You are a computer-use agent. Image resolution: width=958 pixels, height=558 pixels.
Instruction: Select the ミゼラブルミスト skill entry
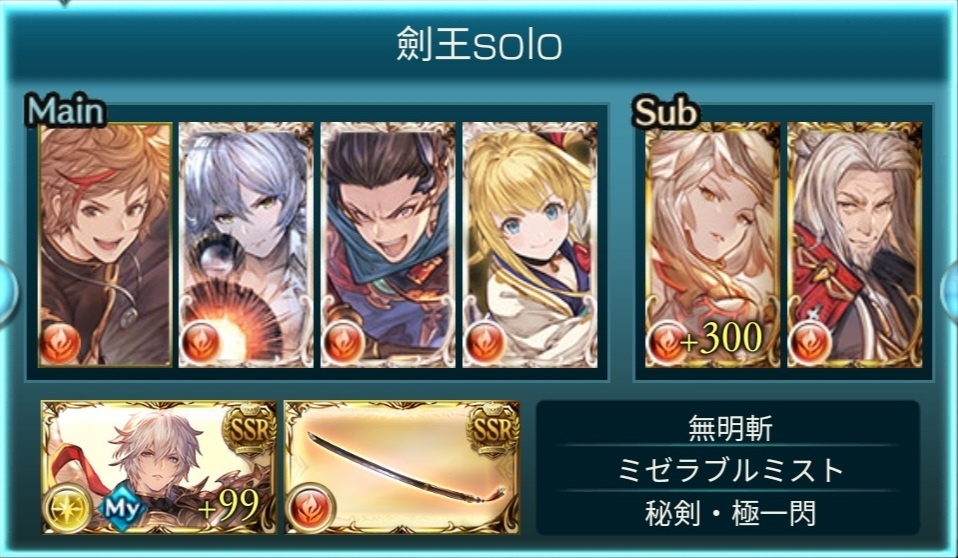pos(730,470)
